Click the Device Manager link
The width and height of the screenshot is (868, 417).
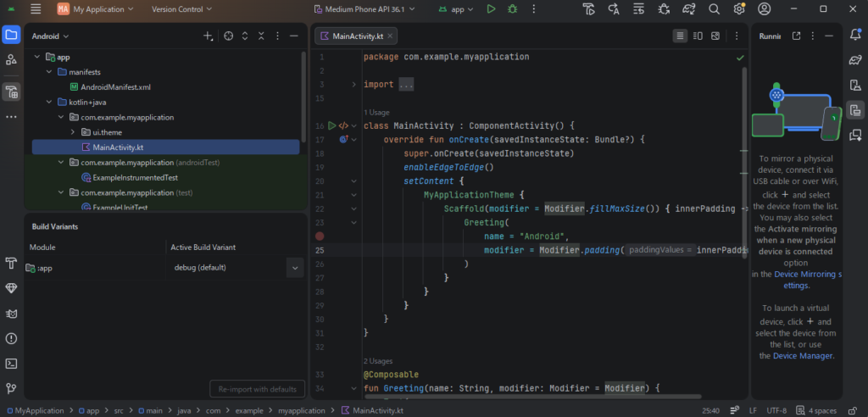803,356
